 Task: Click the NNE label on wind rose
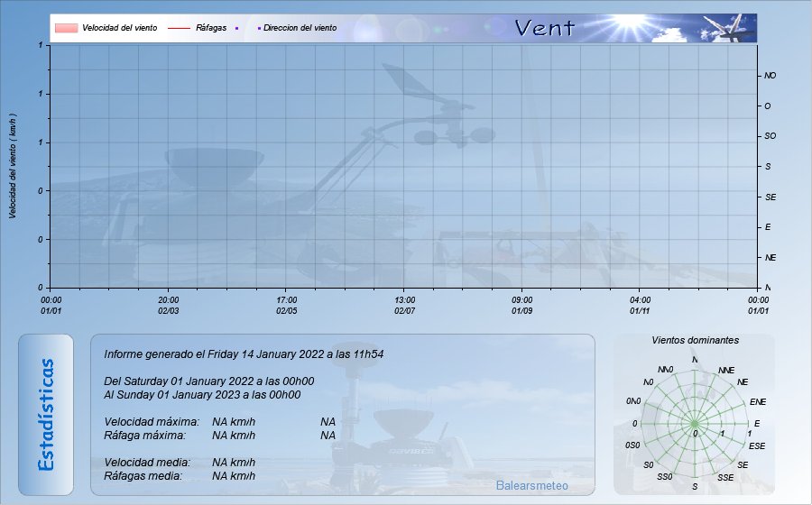(726, 371)
